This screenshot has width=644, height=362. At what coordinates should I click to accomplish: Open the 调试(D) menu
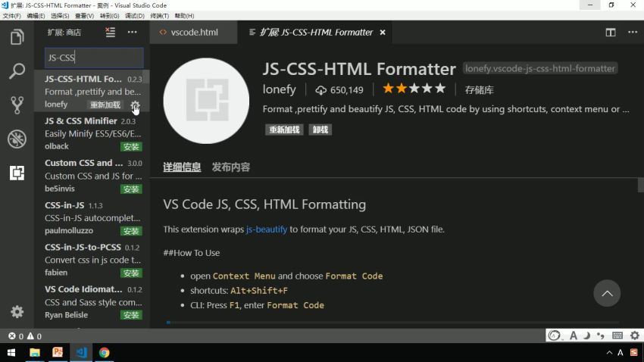[135, 16]
